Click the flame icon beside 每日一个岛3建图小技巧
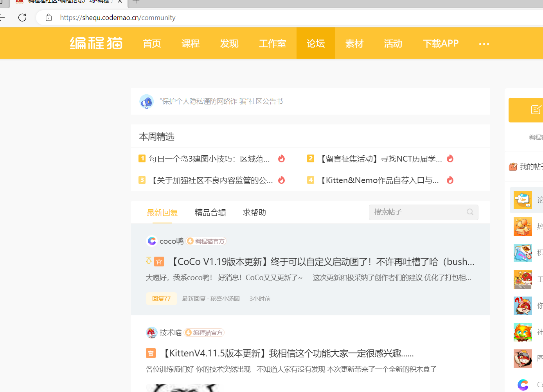This screenshot has width=543, height=392. [281, 158]
